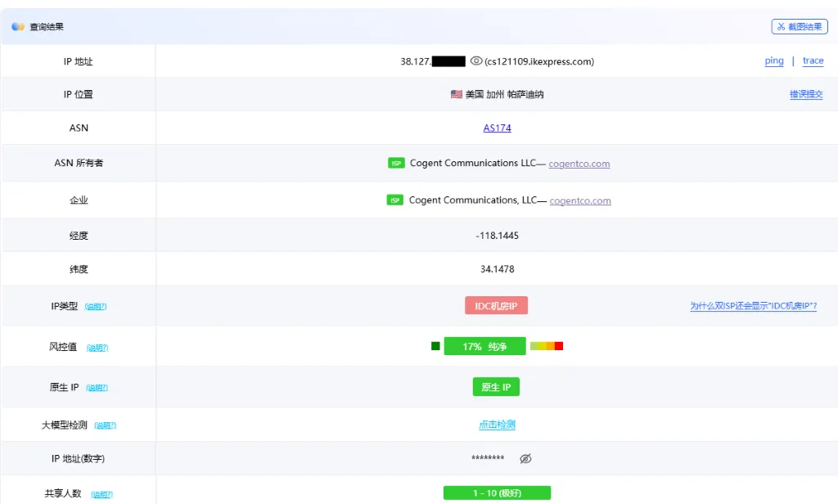Click the scissors icon in 截图结果 button
838x504 pixels.
pyautogui.click(x=782, y=25)
